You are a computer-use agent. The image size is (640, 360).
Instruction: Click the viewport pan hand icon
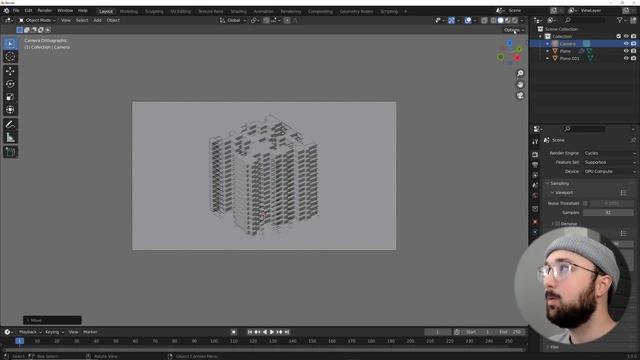[x=520, y=84]
